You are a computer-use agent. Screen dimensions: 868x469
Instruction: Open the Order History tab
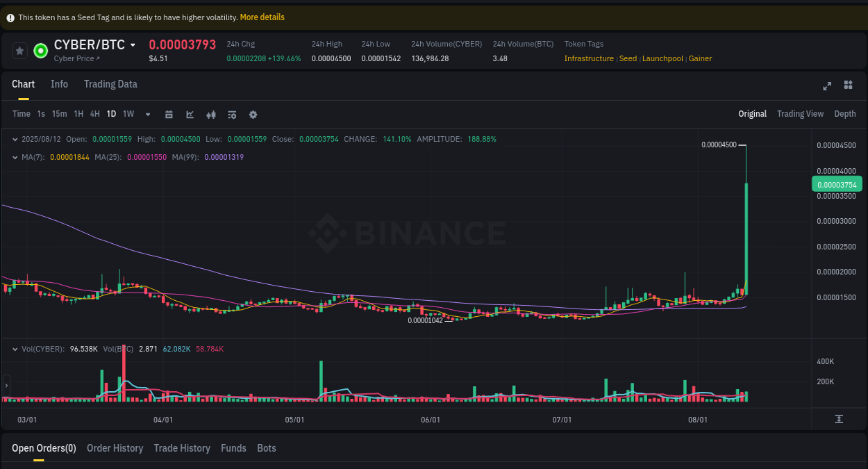point(115,448)
